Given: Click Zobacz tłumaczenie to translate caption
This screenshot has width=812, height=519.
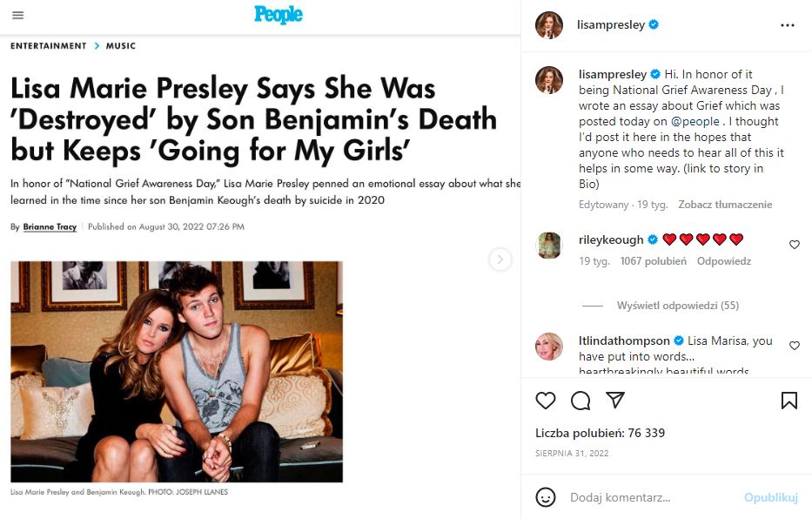Looking at the screenshot, I should click(725, 205).
